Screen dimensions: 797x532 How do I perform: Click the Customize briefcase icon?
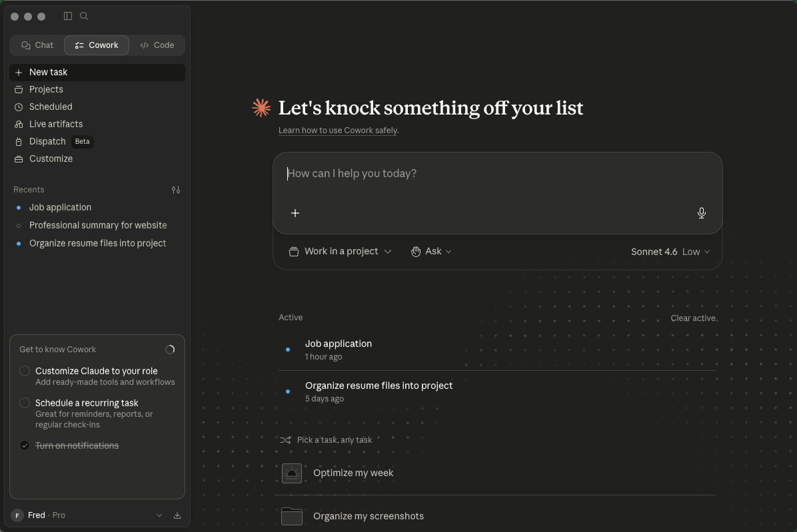coord(19,159)
